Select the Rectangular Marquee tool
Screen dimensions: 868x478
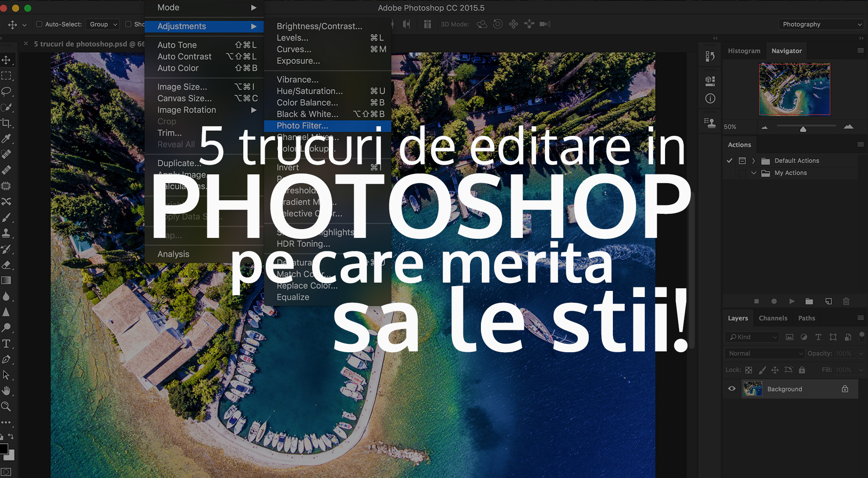click(x=6, y=76)
